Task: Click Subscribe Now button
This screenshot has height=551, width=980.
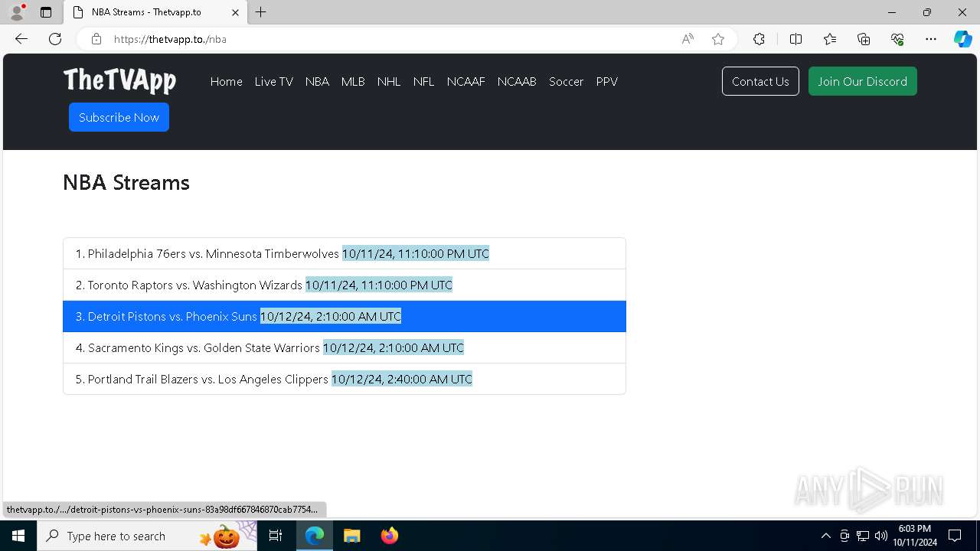Action: tap(119, 117)
